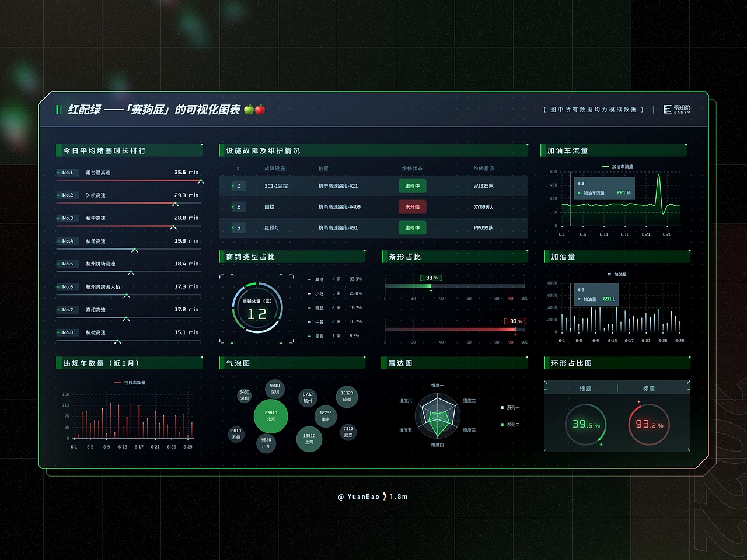Click the 北京 29810 bubble

(x=271, y=416)
